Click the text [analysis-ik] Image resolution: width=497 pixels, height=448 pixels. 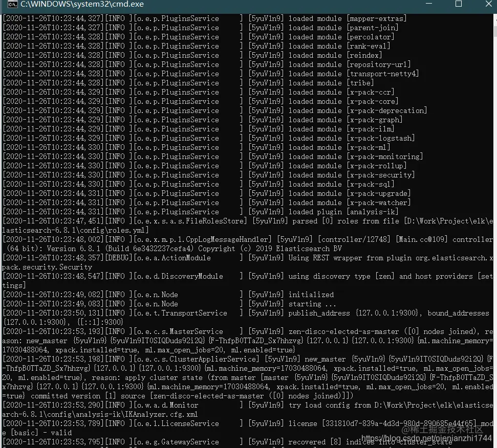point(372,212)
